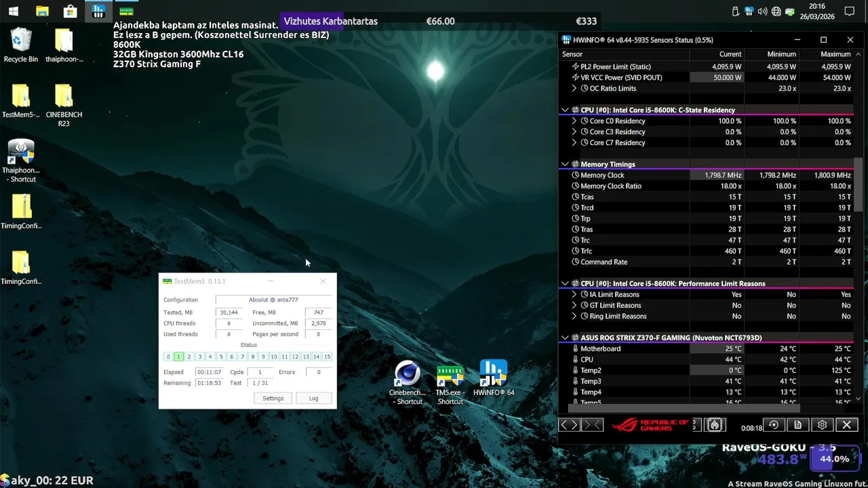Expand the Core C0 Residency row
The image size is (868, 488).
coord(574,121)
